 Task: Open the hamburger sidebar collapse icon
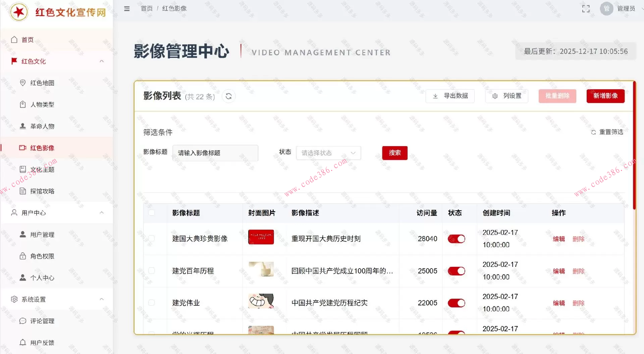click(x=127, y=9)
